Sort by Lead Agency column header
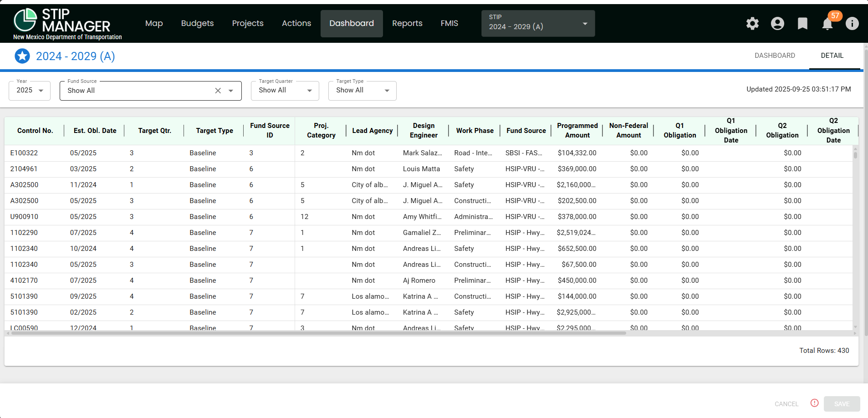The height and width of the screenshot is (418, 868). (372, 131)
